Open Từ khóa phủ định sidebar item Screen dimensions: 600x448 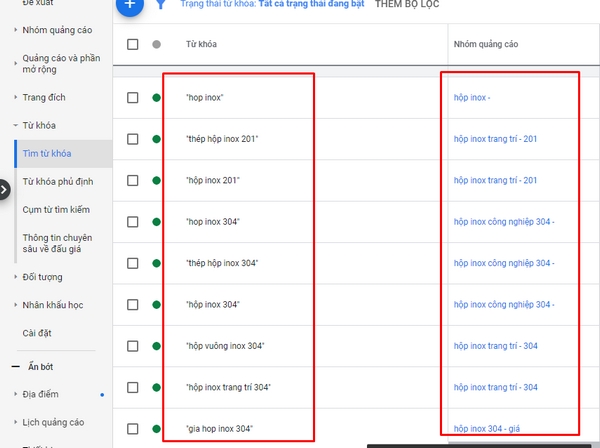58,182
